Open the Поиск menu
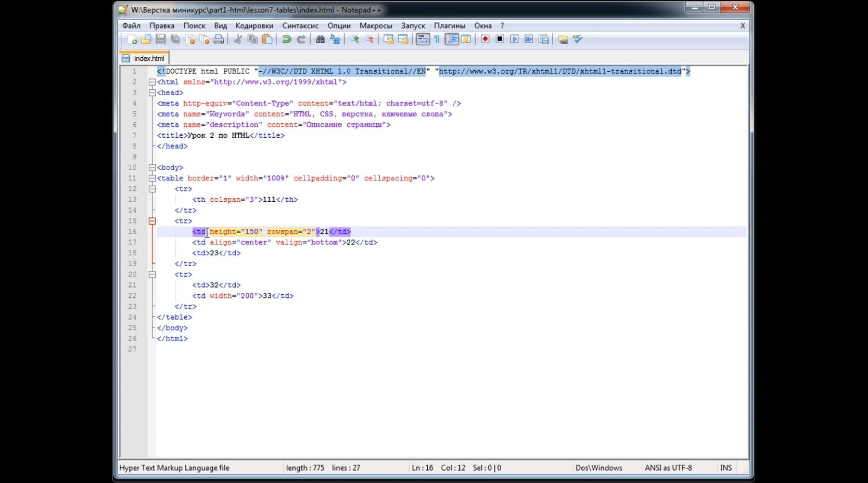The height and width of the screenshot is (483, 868). (x=194, y=25)
